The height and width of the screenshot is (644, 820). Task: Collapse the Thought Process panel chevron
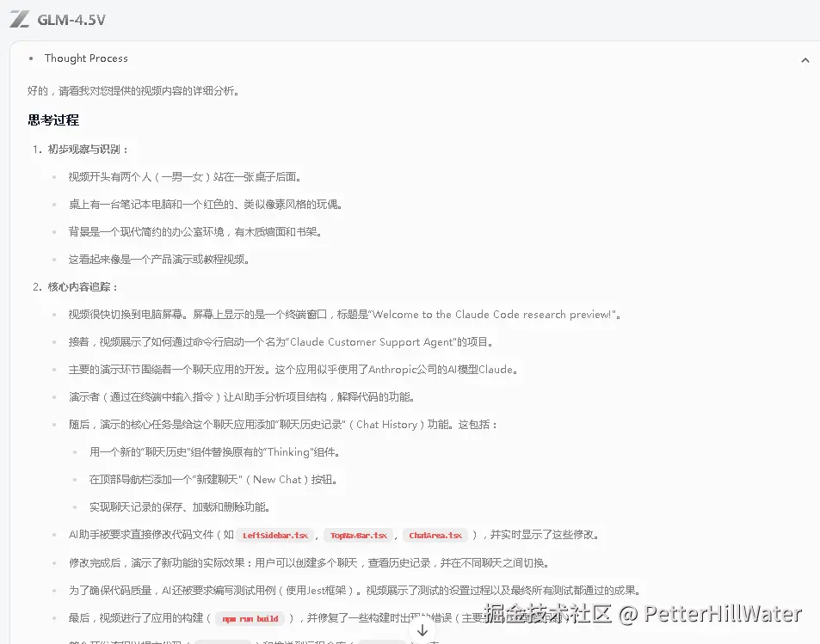tap(805, 61)
